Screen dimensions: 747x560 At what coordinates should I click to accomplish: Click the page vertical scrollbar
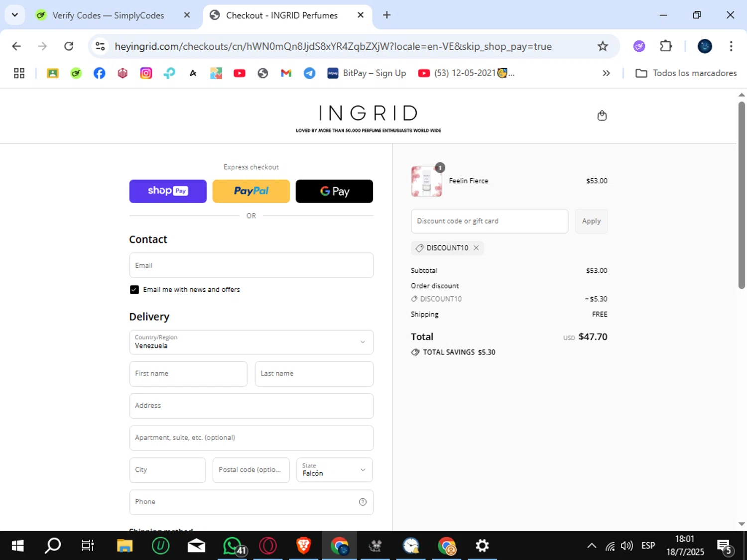[x=742, y=195]
